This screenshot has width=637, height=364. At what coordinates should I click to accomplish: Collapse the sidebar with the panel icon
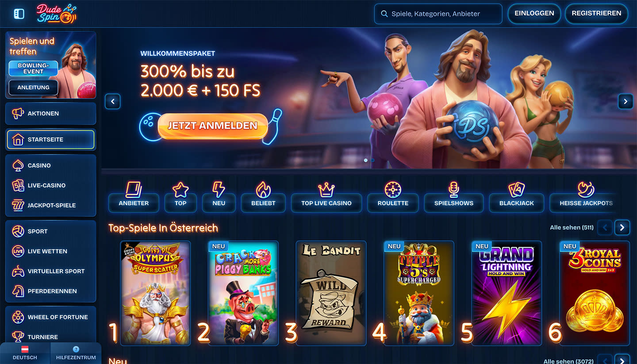coord(19,14)
